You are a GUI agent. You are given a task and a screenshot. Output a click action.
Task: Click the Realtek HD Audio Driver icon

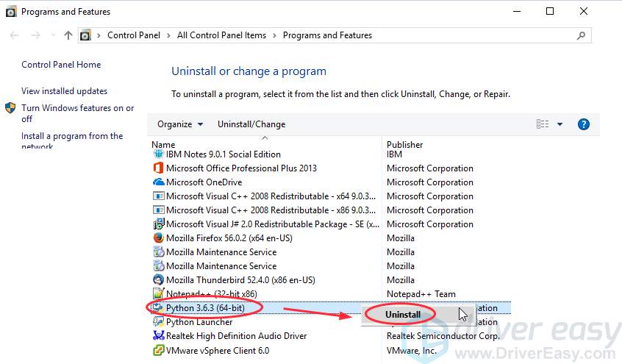[x=158, y=336]
